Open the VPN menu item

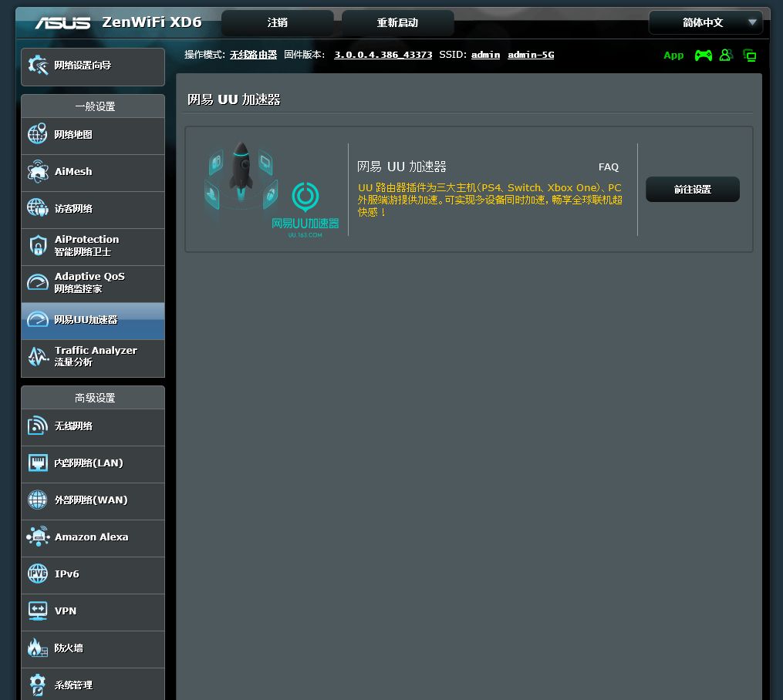(x=93, y=611)
